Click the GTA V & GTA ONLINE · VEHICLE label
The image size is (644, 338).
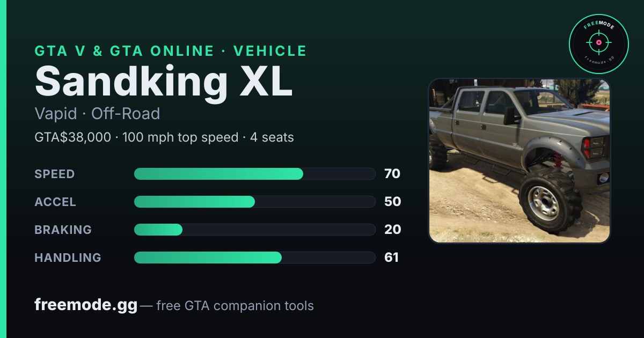point(171,51)
